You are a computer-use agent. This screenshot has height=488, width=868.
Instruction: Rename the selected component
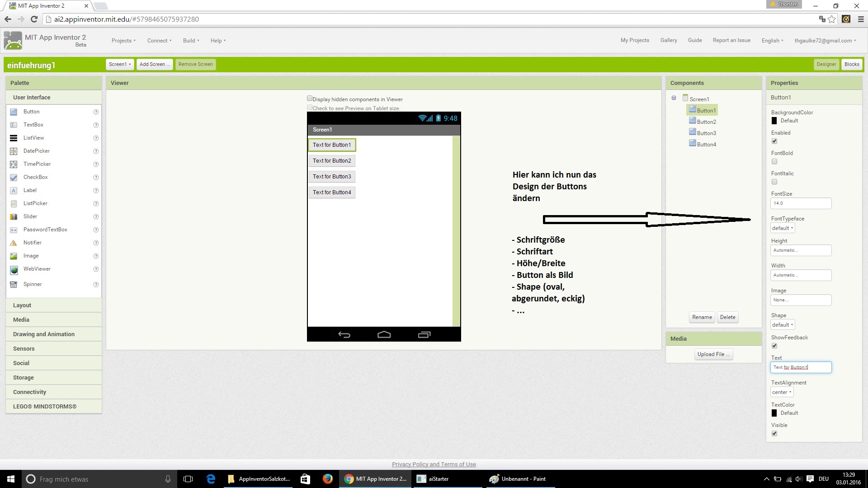[702, 317]
